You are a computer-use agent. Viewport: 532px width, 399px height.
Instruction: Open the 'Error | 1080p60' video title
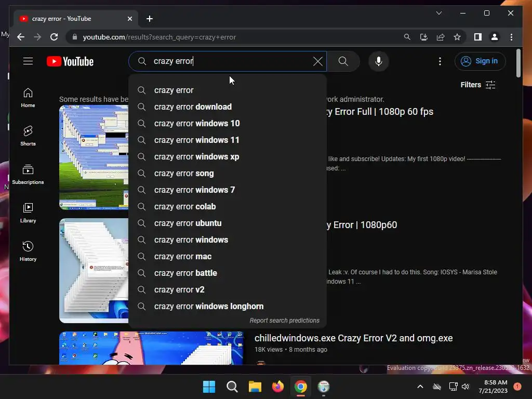tap(362, 225)
